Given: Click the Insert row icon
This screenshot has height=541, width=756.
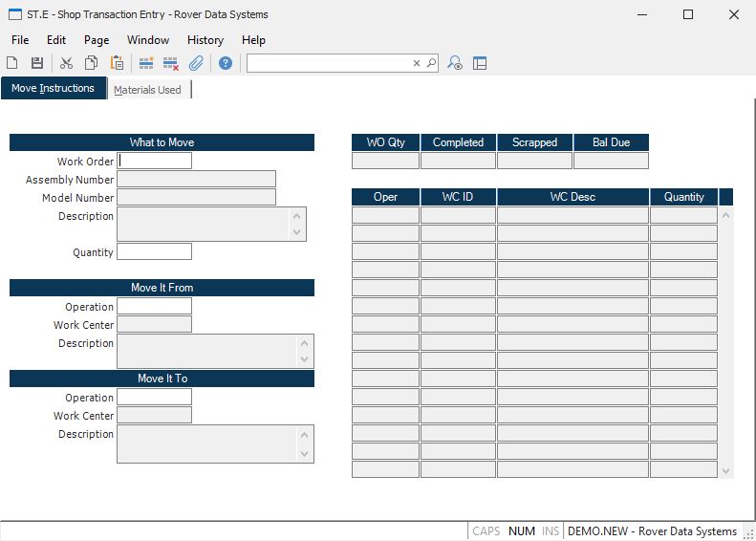Looking at the screenshot, I should (146, 63).
